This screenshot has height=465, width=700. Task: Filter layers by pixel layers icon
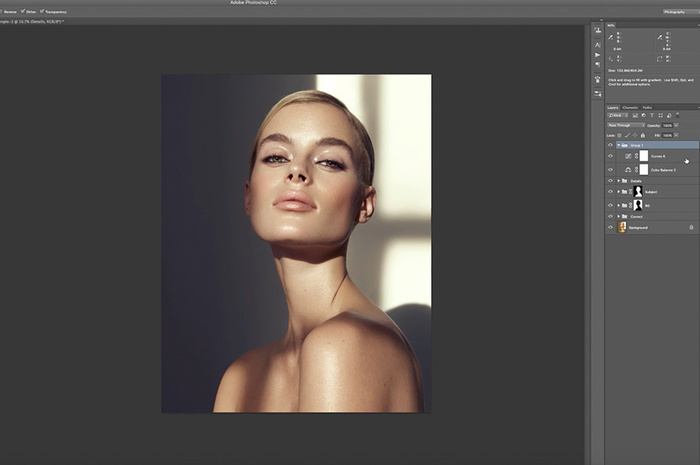[x=635, y=116]
